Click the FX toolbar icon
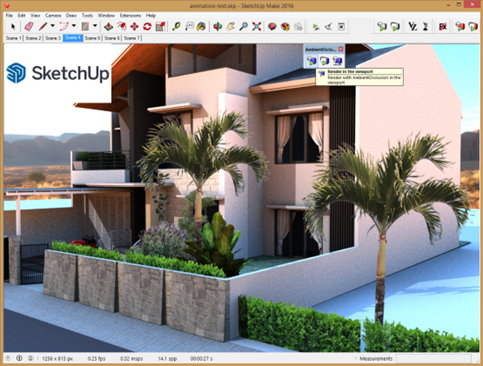The height and width of the screenshot is (366, 483). (x=443, y=26)
